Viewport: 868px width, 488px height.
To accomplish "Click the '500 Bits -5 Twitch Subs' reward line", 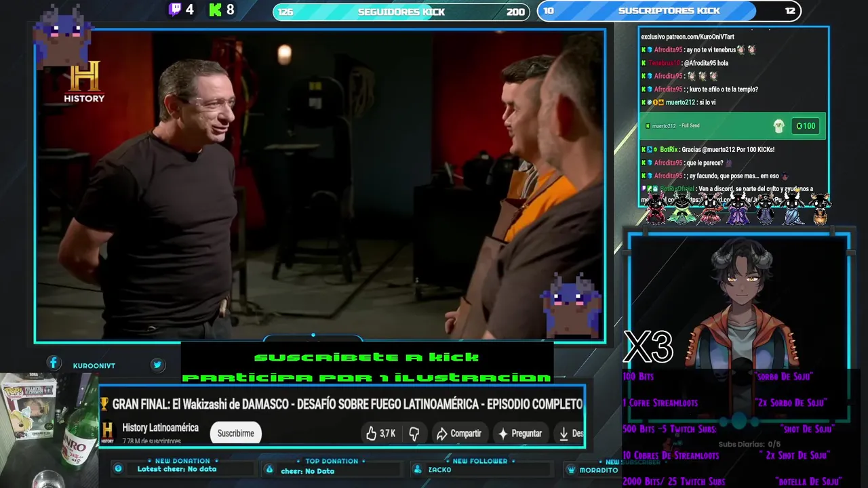I will (670, 429).
